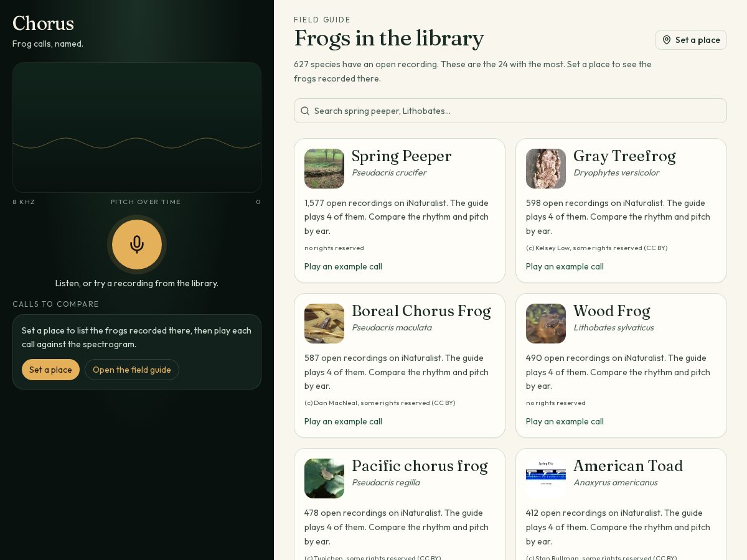Click the Pseudacris maculata scientific name

tap(392, 327)
